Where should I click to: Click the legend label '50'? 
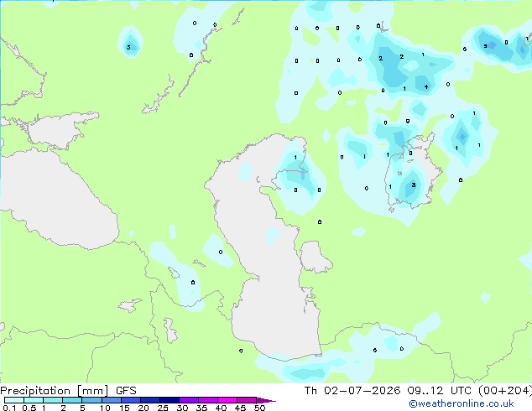click(259, 408)
